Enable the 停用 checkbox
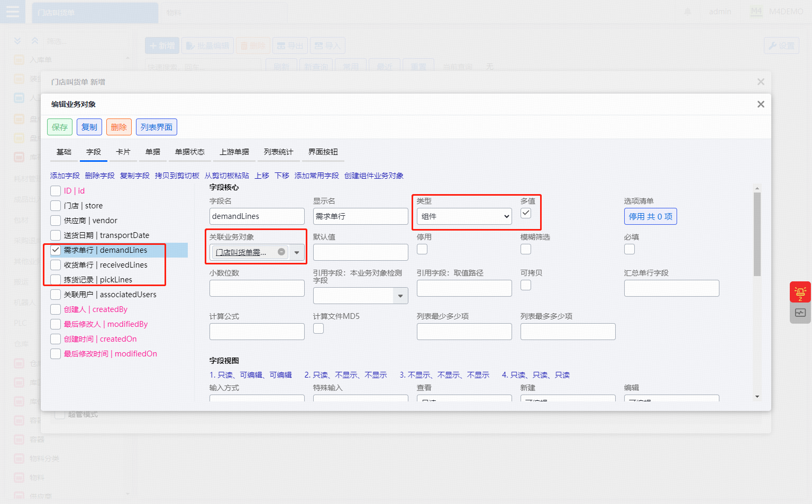 coord(422,249)
